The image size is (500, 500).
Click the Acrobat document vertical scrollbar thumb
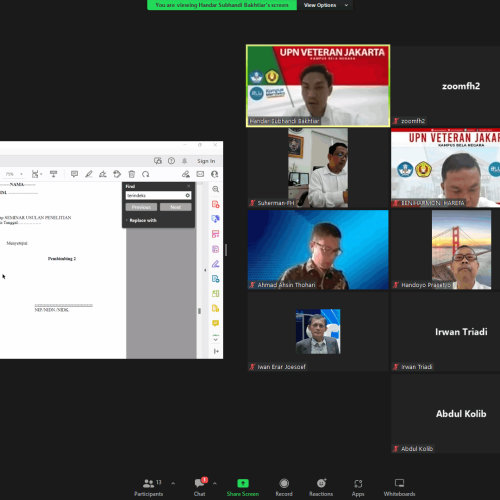[199, 311]
